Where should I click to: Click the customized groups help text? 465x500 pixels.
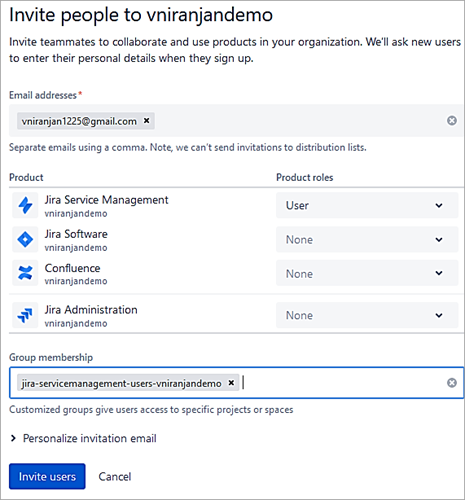(x=151, y=409)
